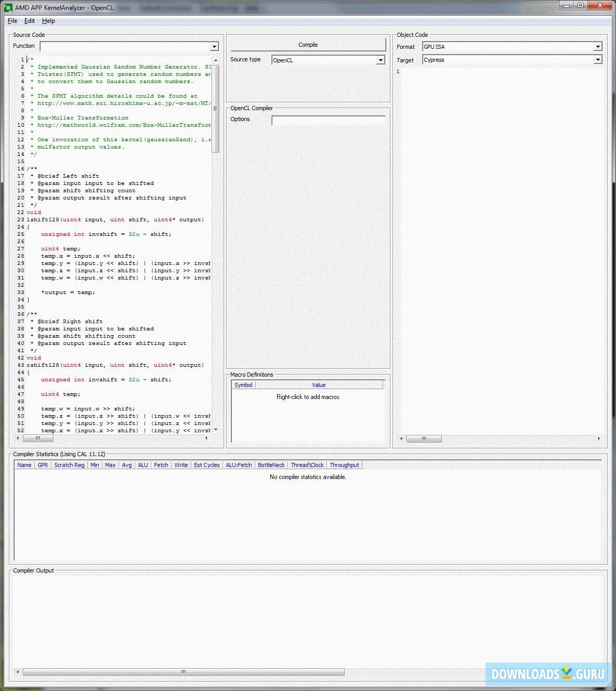This screenshot has height=691, width=616.
Task: Click the left scroll arrow under Source Code
Action: pyautogui.click(x=17, y=438)
